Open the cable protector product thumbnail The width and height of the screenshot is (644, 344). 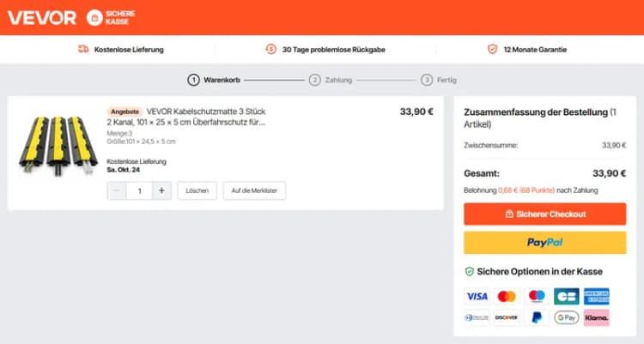[58, 146]
